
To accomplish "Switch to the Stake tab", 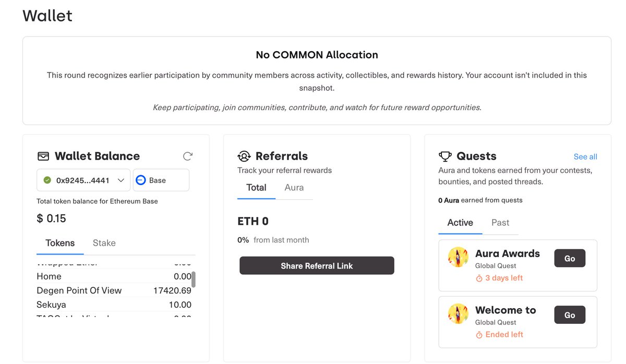I will [104, 243].
